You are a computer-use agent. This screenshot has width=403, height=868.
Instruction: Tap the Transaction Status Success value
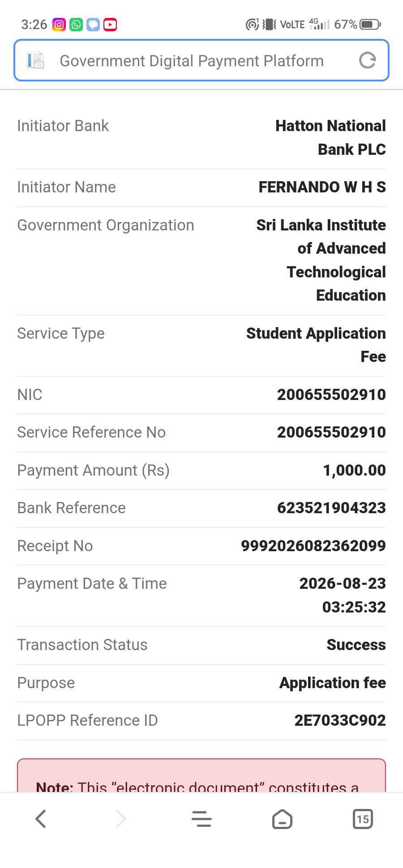coord(356,645)
